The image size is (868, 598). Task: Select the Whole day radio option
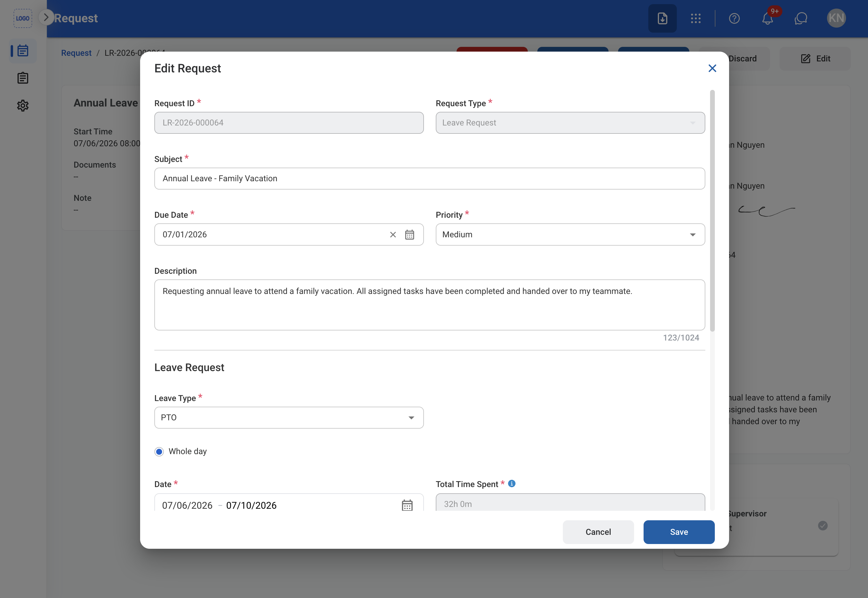[159, 451]
